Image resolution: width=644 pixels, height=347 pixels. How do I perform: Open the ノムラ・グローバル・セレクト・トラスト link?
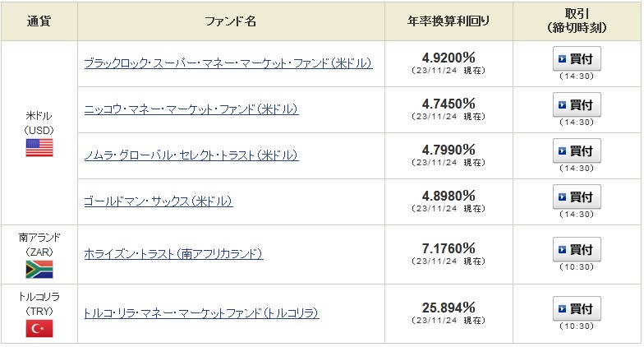coord(191,155)
